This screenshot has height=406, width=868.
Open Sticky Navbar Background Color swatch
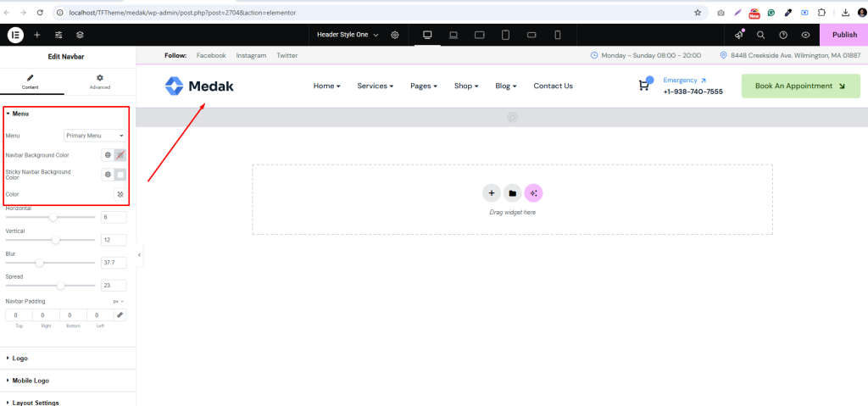click(120, 175)
